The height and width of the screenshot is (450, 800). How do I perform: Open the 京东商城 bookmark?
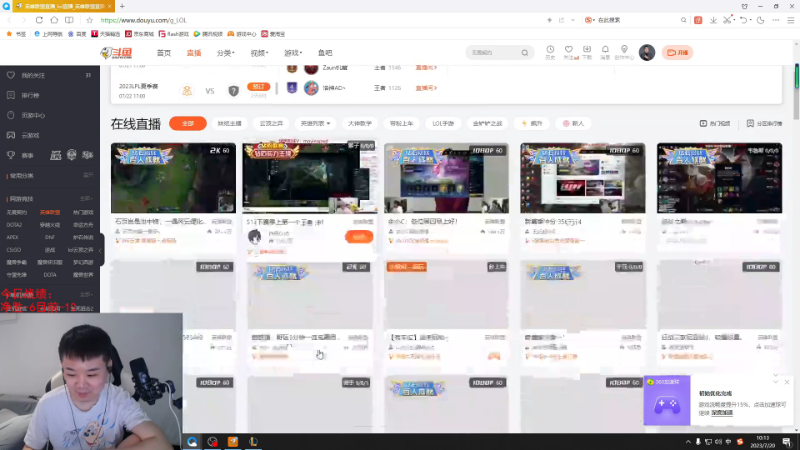(139, 34)
